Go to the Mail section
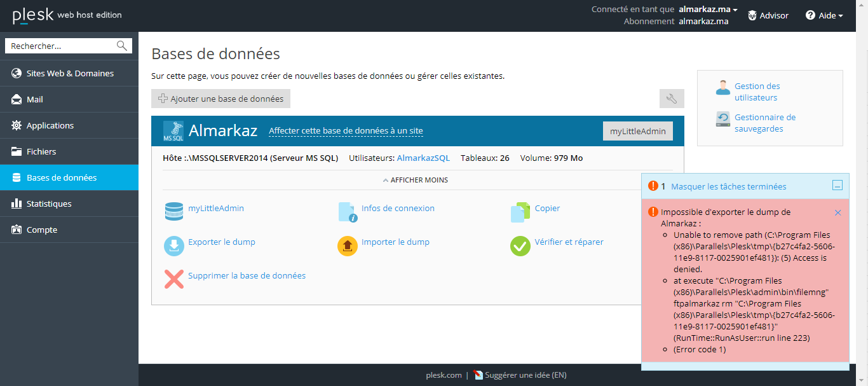 [69, 99]
